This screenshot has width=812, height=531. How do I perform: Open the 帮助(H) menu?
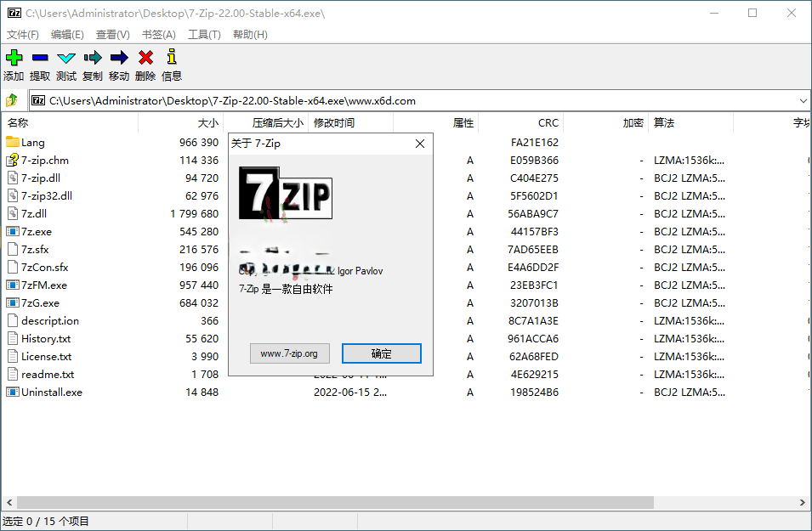point(250,34)
